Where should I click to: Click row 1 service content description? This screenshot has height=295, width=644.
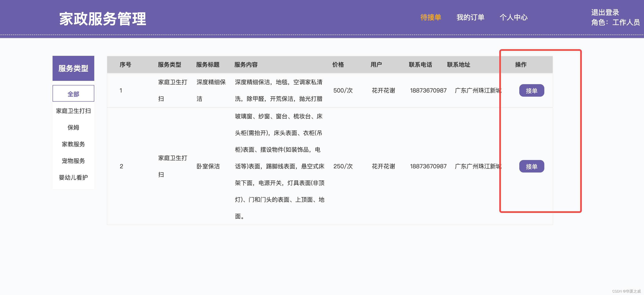[278, 90]
